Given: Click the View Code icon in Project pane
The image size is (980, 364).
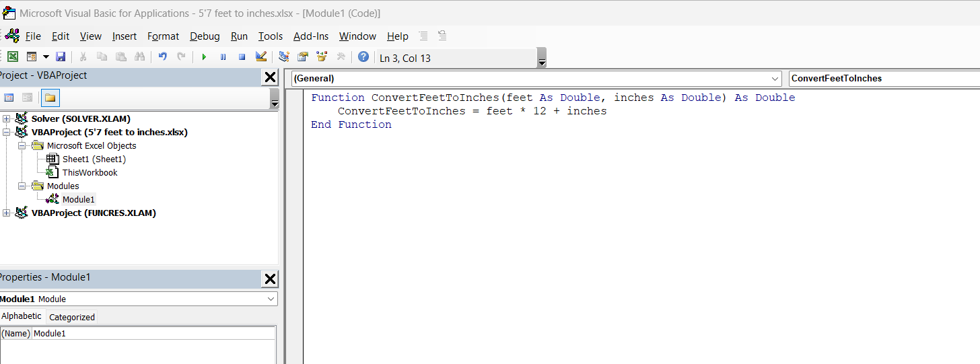Looking at the screenshot, I should click(9, 98).
